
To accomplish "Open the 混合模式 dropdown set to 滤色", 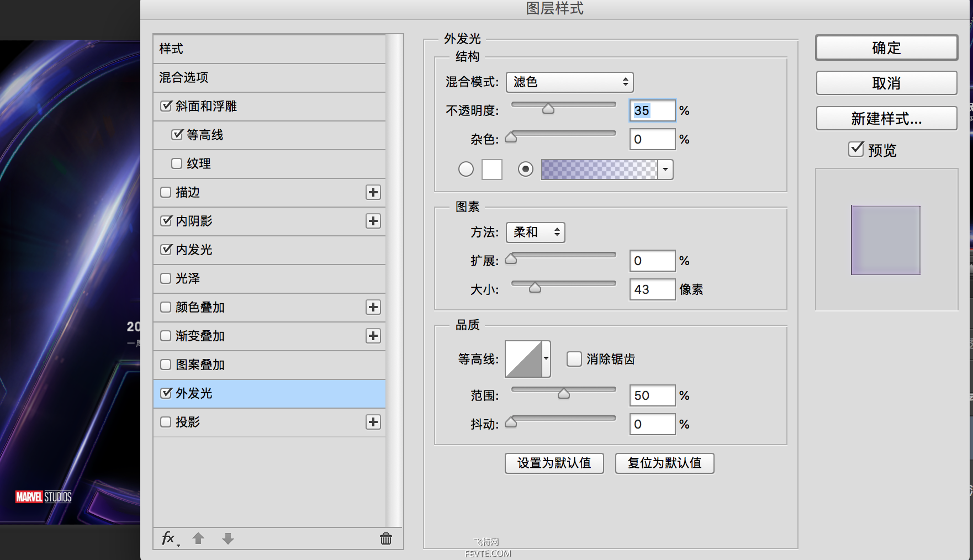I will pyautogui.click(x=569, y=82).
